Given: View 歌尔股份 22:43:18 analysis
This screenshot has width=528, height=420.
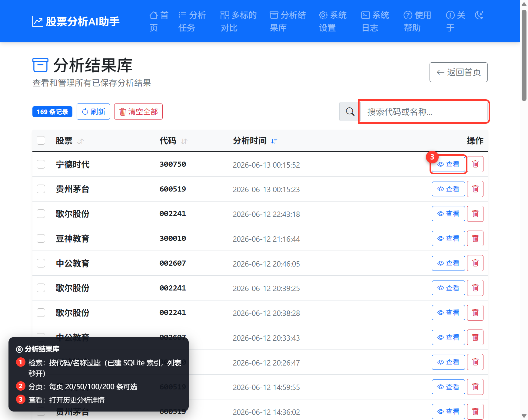Looking at the screenshot, I should [x=448, y=214].
